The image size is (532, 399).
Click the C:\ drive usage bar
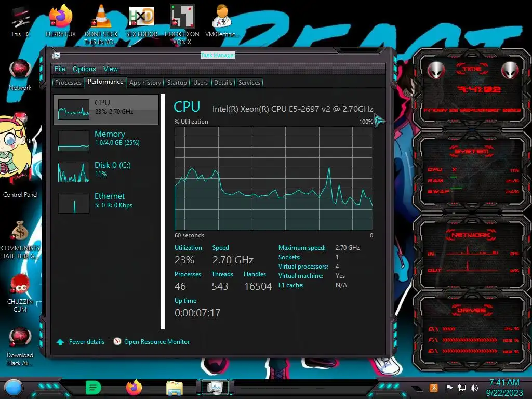(448, 329)
